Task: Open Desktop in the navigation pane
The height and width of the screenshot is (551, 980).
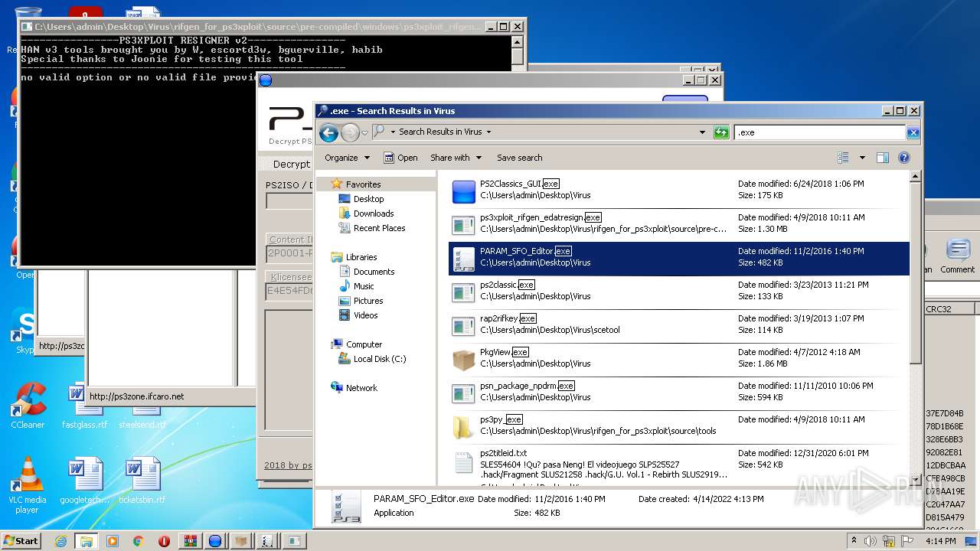Action: tap(368, 199)
